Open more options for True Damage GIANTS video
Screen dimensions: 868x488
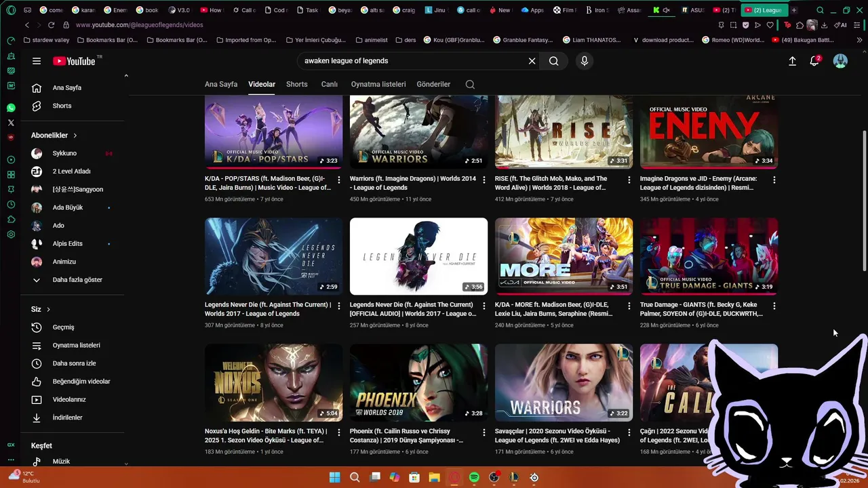click(774, 306)
